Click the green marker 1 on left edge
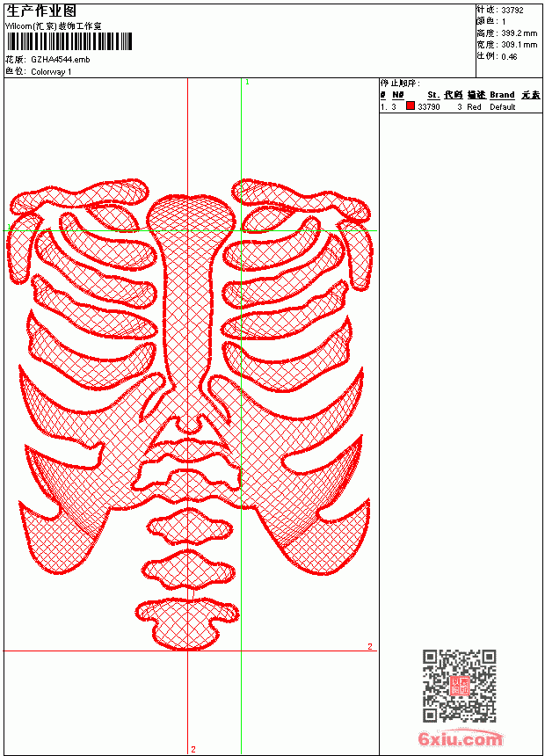Screen dimensions: 545x756 point(9,227)
